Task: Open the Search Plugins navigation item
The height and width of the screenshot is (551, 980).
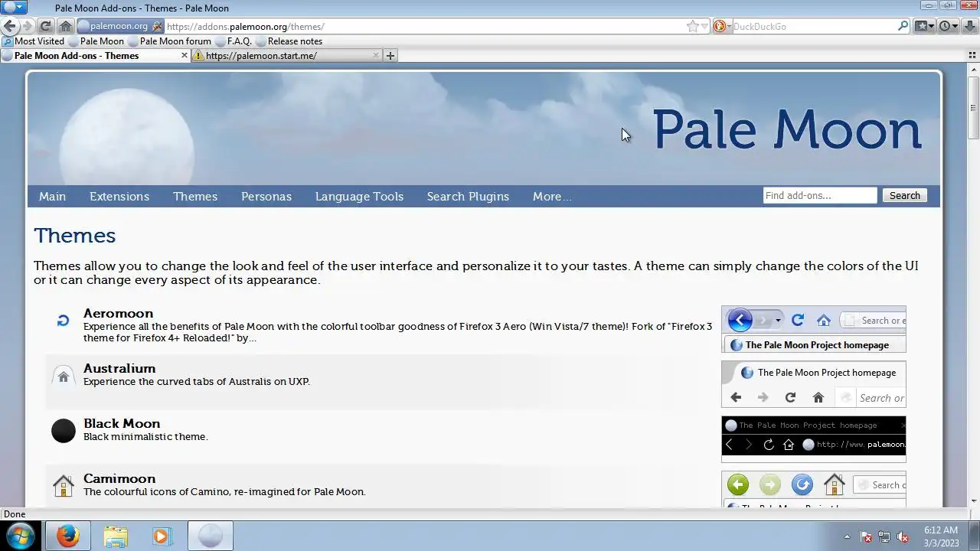Action: 468,197
